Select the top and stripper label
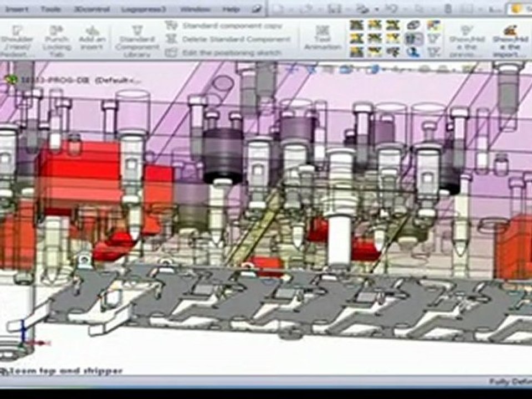Viewport: 532px width, 399px height. click(x=80, y=371)
